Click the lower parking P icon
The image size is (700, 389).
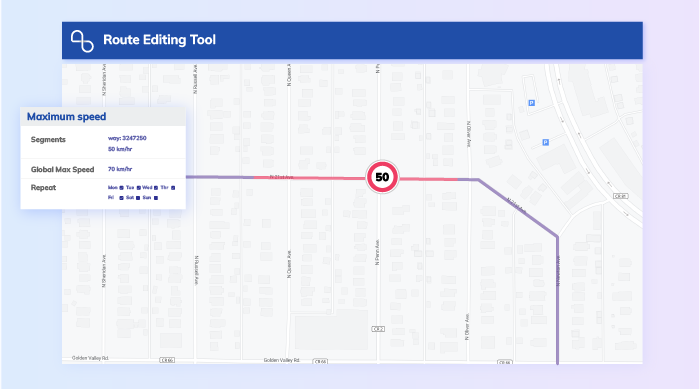point(545,142)
